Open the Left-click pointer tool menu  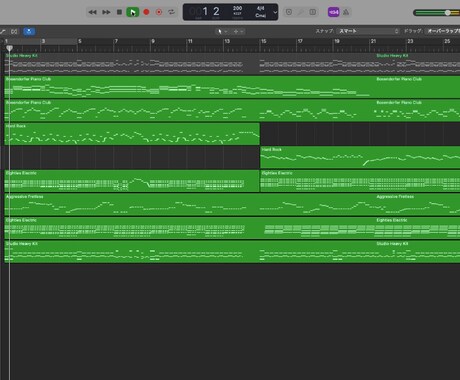[222, 31]
